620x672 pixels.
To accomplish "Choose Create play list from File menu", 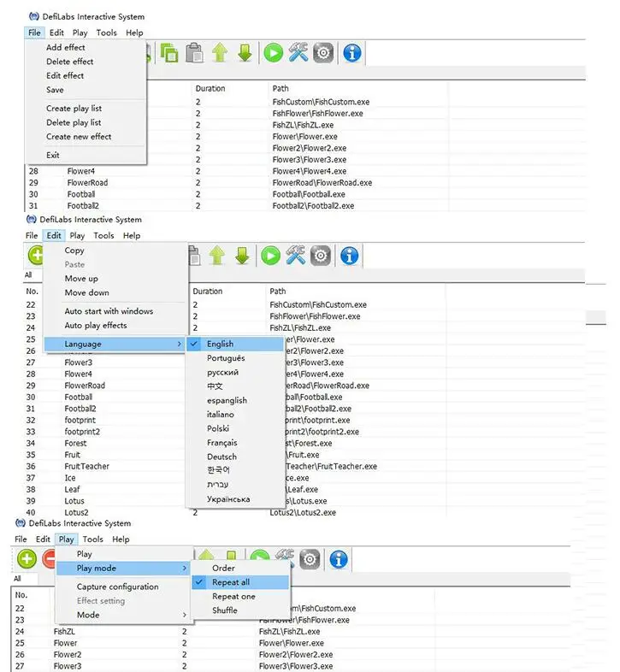I will click(x=86, y=109).
